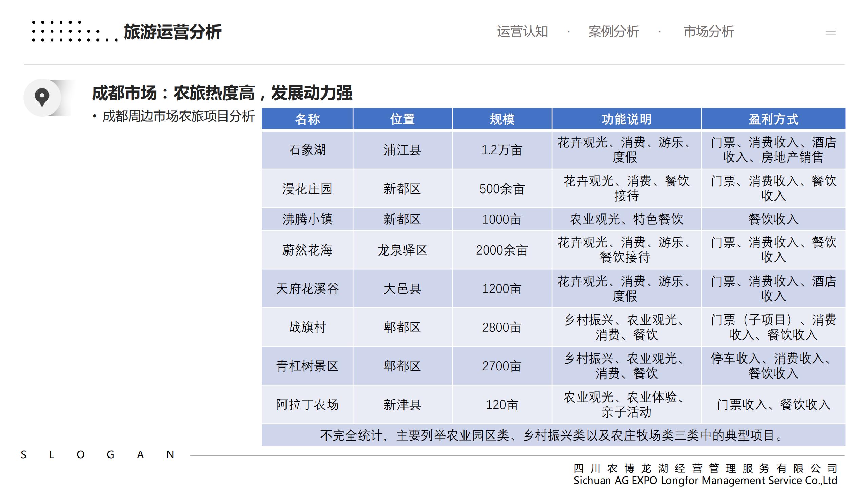Select the 漫花庄园 row name cell
Screen dimensions: 868x488
[x=307, y=189]
